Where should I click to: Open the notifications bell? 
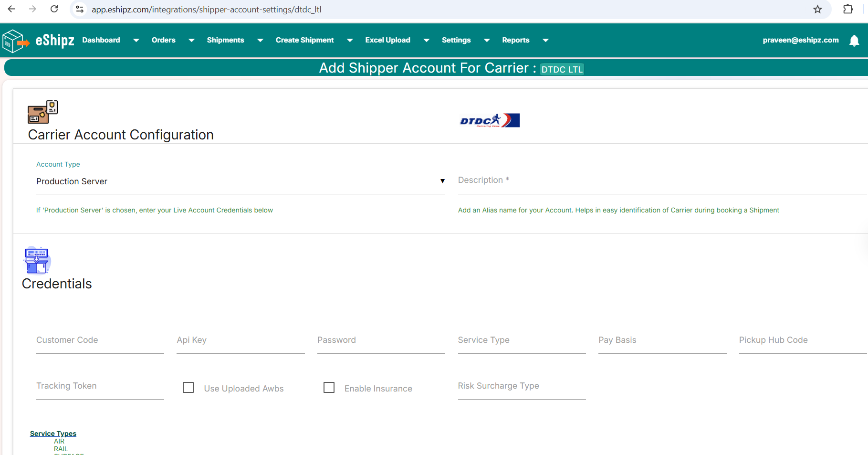(854, 41)
